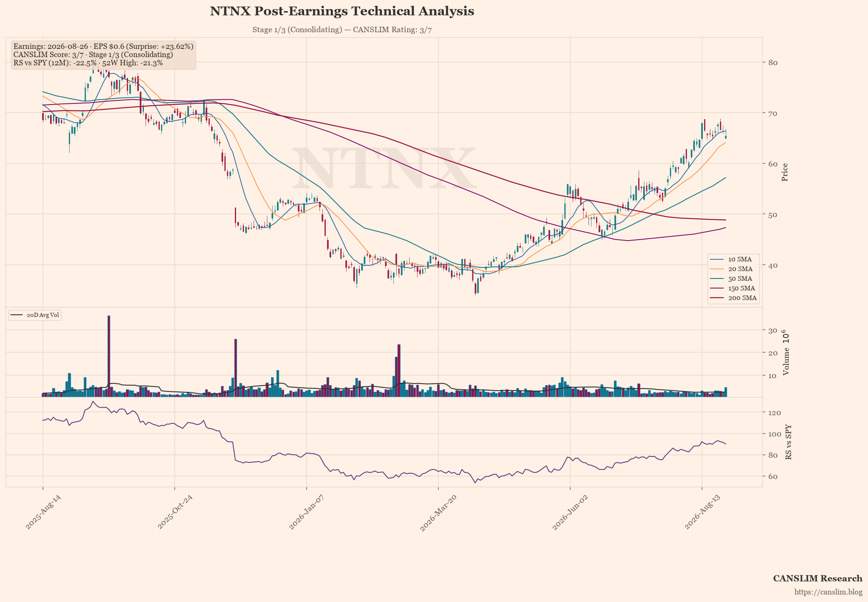The width and height of the screenshot is (868, 602).
Task: Click the '20D Avg Vol' legend label
Action: click(x=43, y=315)
